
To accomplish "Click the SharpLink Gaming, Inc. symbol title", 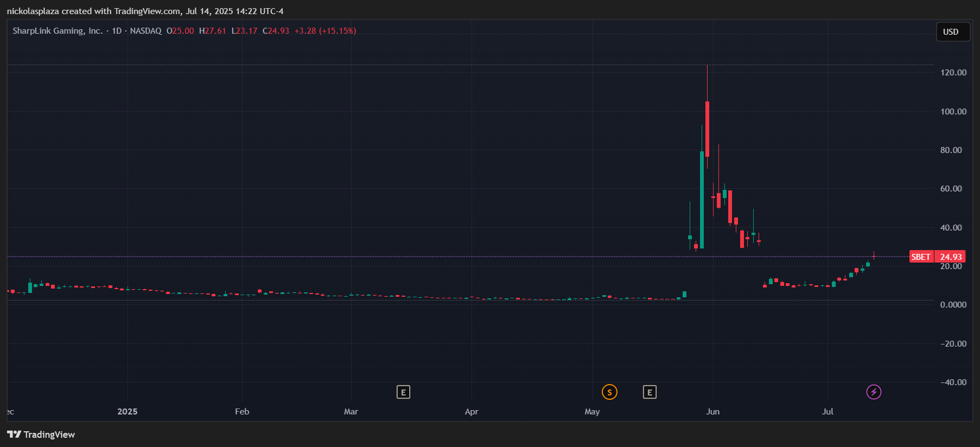I will [x=58, y=31].
